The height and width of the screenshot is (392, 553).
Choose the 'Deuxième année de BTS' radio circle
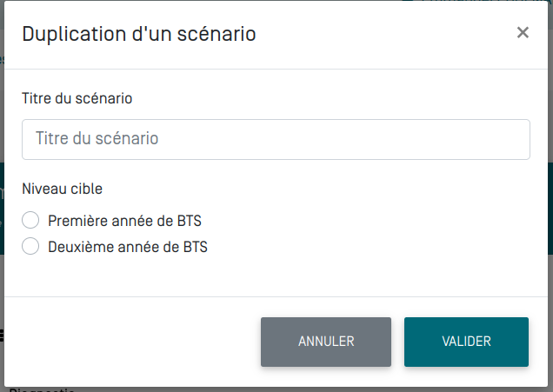[31, 246]
